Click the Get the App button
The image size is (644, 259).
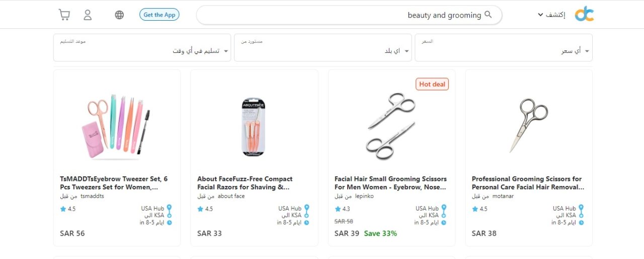[x=159, y=15]
